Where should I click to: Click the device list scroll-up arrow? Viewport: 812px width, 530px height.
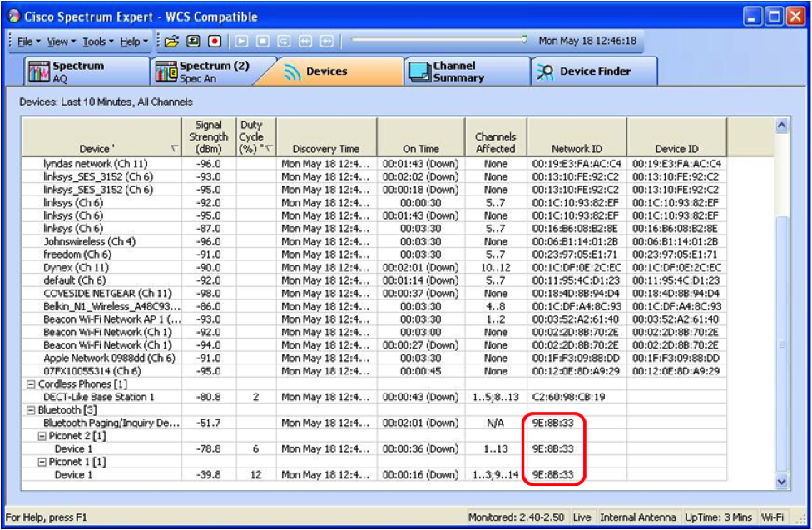(x=782, y=126)
